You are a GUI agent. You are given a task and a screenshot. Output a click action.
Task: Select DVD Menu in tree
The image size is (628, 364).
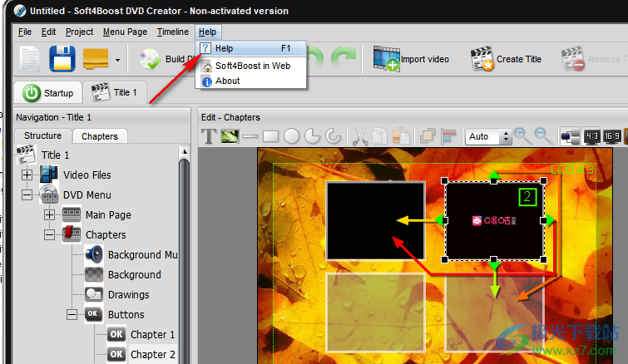[87, 195]
